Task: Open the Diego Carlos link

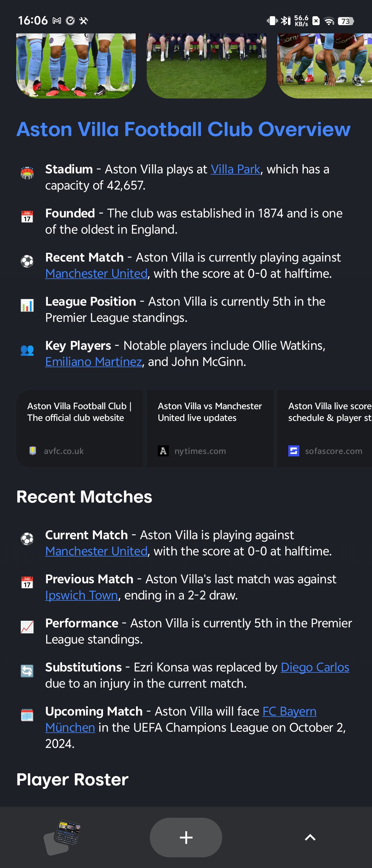Action: 315,667
